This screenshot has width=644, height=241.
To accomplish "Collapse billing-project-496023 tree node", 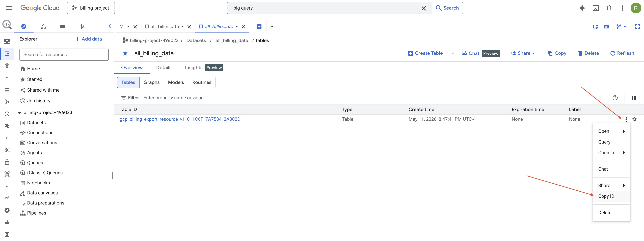I will tap(19, 113).
